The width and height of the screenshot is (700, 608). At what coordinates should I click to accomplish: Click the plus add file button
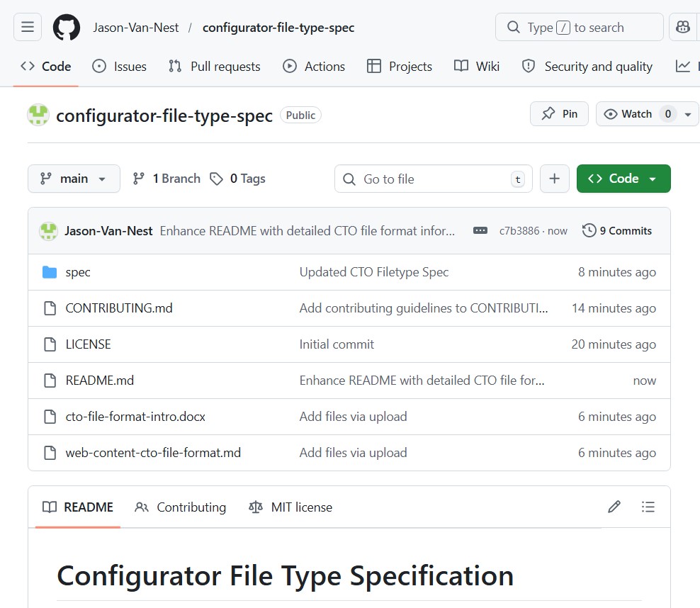pyautogui.click(x=555, y=179)
